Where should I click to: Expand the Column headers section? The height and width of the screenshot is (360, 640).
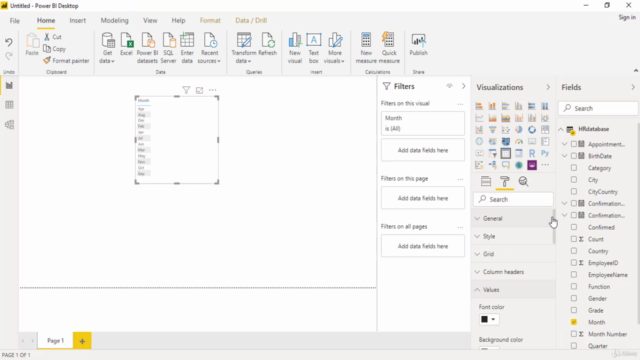point(513,272)
